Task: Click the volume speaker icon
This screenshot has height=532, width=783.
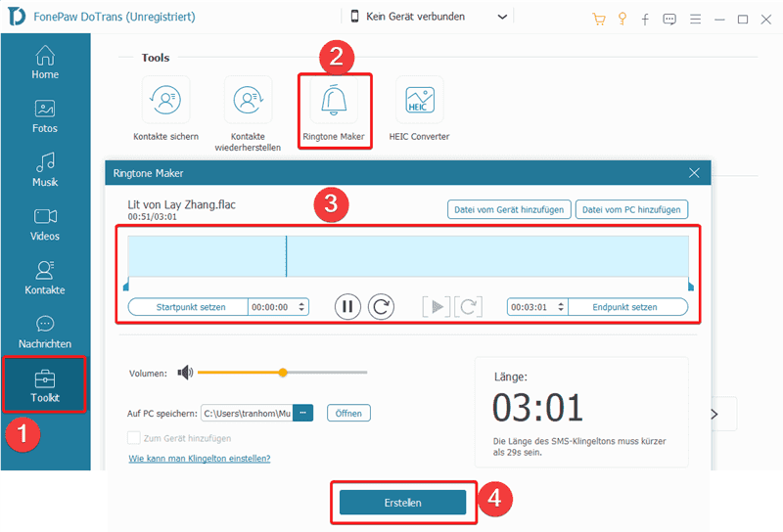Action: (185, 373)
